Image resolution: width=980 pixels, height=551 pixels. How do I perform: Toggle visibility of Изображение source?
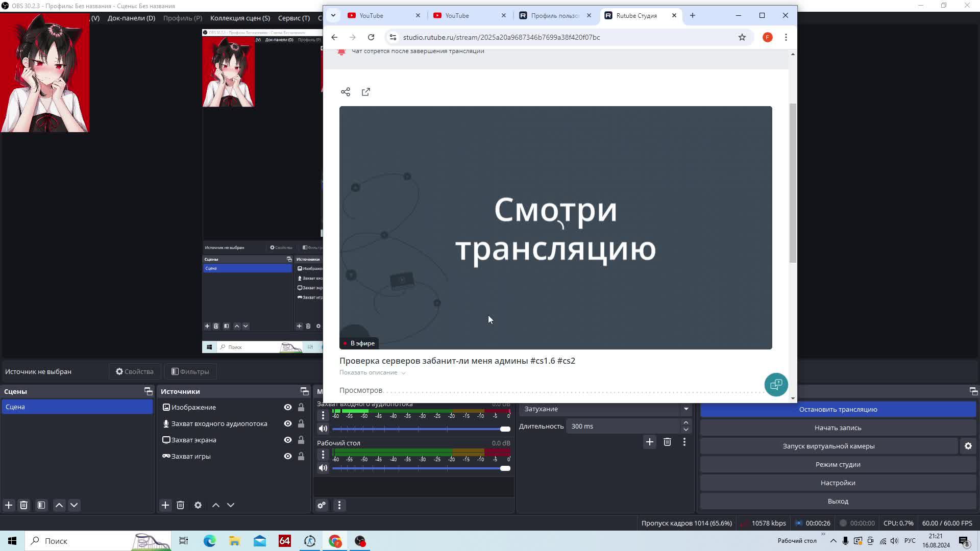pyautogui.click(x=288, y=407)
